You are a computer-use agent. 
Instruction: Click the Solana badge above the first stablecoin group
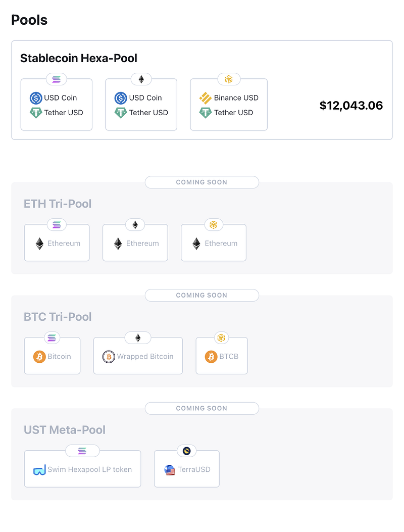[x=57, y=79]
